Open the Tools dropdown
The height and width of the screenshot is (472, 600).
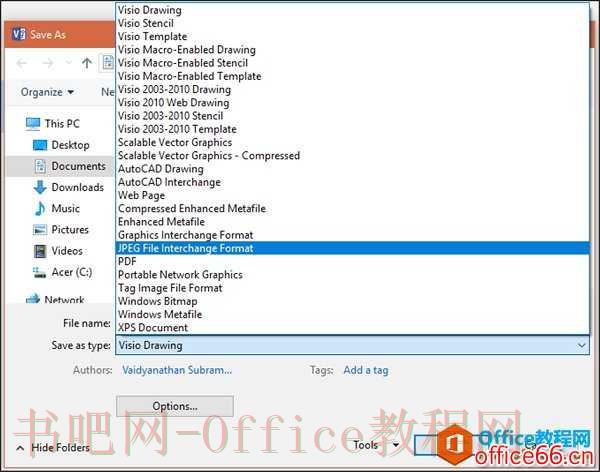coord(376,445)
